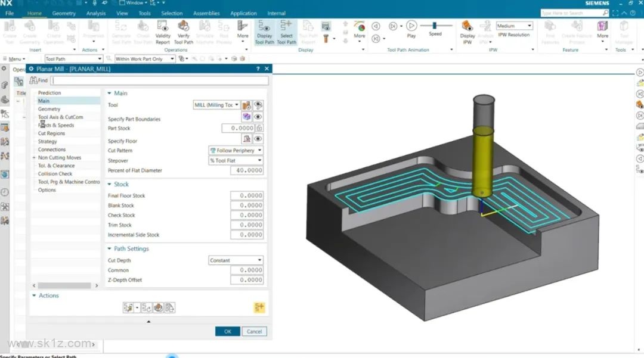The image size is (644, 358).
Task: Open Within Work Part Only dropdown
Action: [x=145, y=59]
